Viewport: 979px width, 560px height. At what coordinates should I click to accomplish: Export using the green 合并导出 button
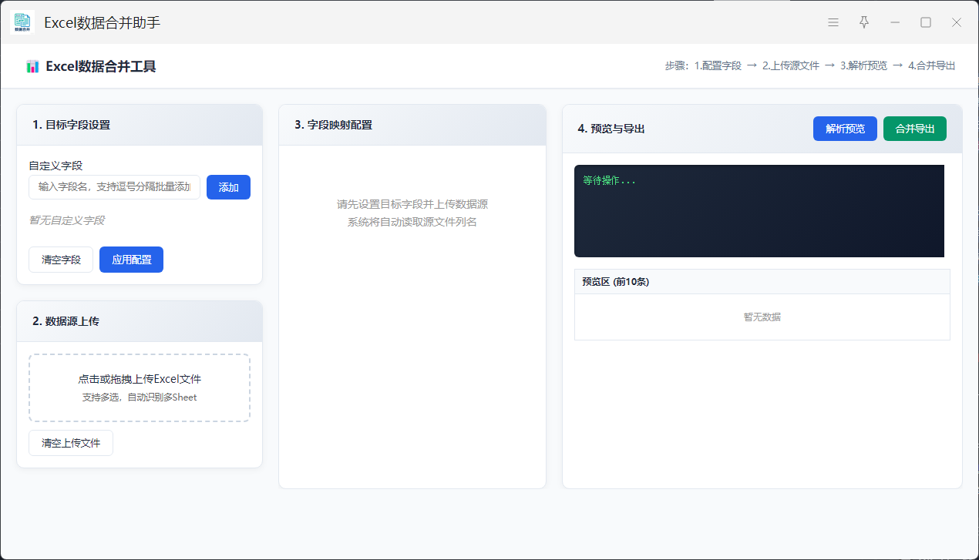tap(914, 129)
